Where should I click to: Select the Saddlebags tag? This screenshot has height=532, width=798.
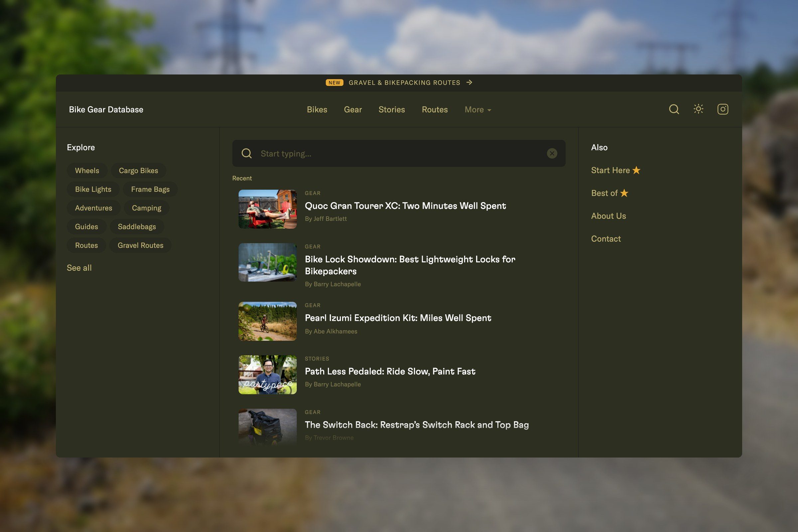[x=137, y=226]
